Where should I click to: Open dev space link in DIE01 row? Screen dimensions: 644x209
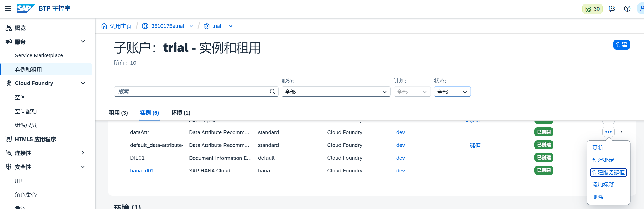(400, 158)
